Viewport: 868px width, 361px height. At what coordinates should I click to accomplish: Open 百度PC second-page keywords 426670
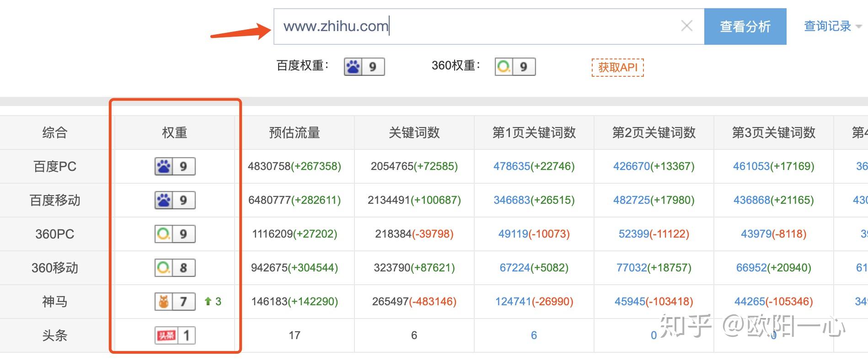click(x=632, y=166)
